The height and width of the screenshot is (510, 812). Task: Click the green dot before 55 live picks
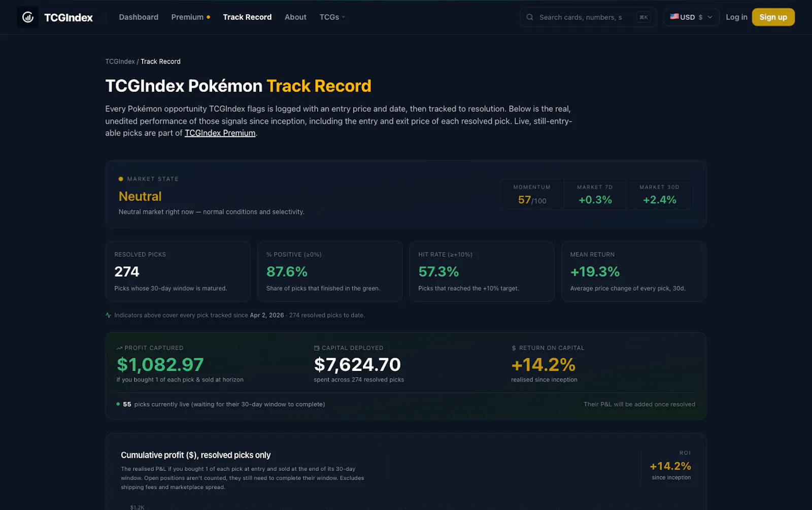(118, 404)
